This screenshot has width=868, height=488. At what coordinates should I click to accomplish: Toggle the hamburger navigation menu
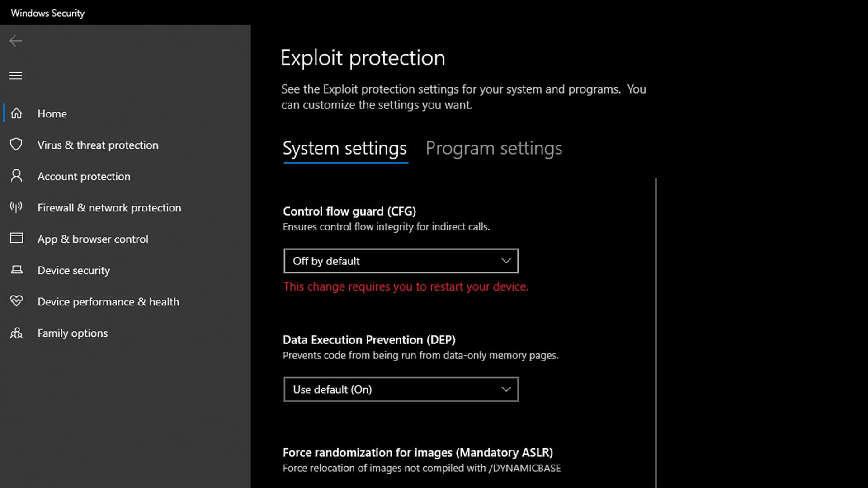pos(16,75)
